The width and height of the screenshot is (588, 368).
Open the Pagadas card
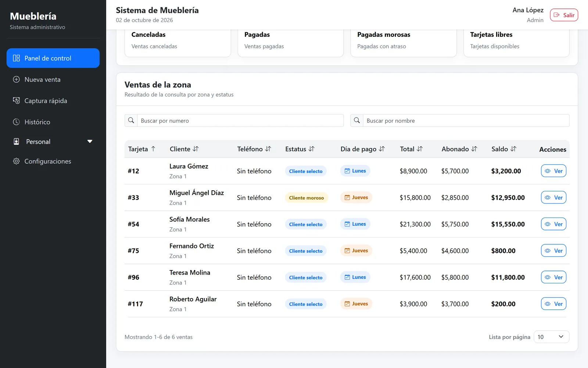[x=290, y=43]
